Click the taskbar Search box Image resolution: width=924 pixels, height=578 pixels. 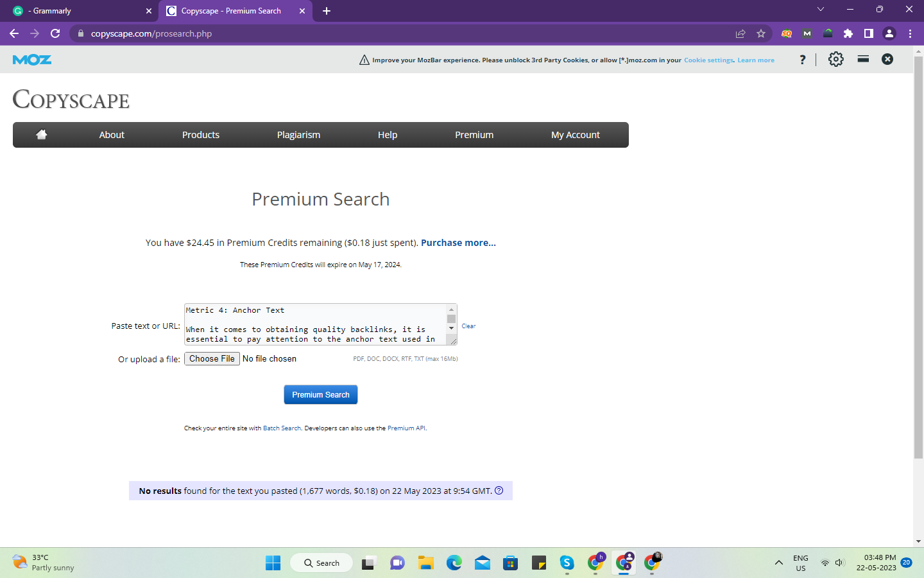321,563
